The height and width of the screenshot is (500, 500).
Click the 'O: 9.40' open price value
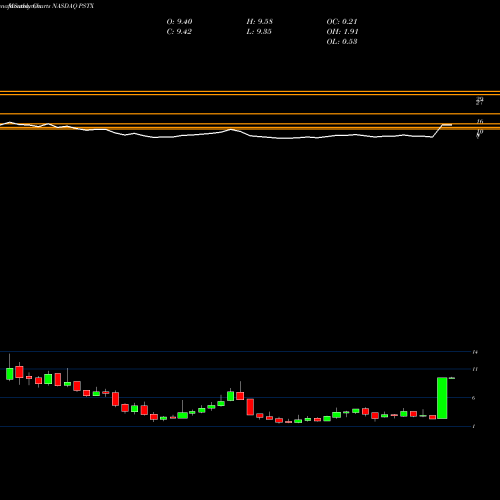click(x=179, y=22)
